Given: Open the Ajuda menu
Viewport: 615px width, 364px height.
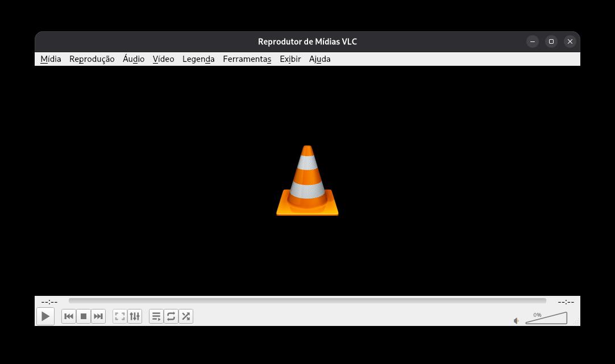Looking at the screenshot, I should [x=319, y=58].
